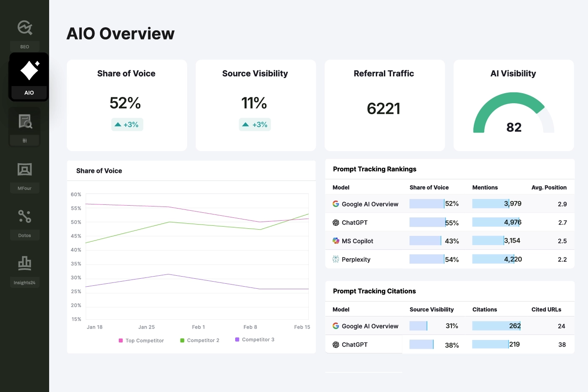
Task: Click the Insights24 label in sidebar
Action: [x=25, y=282]
